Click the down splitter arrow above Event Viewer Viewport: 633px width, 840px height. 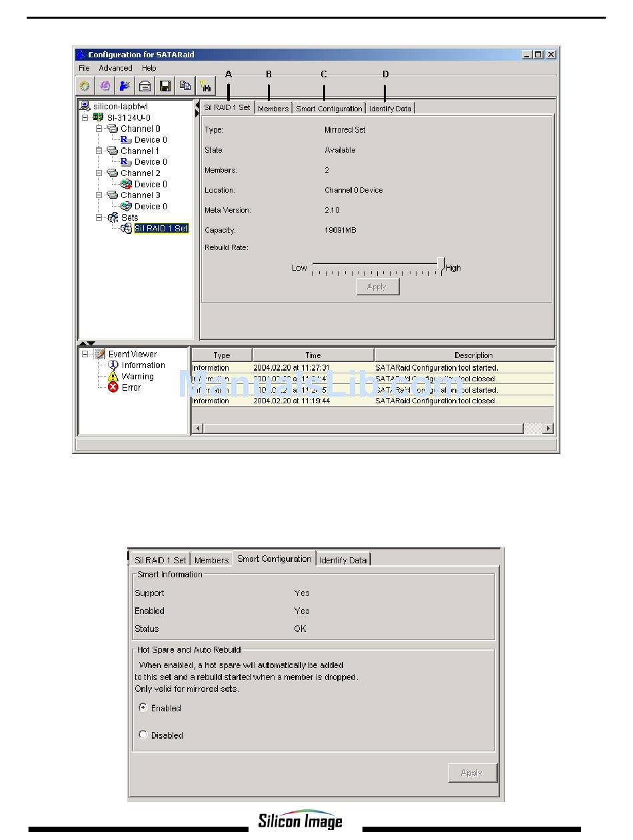click(91, 343)
